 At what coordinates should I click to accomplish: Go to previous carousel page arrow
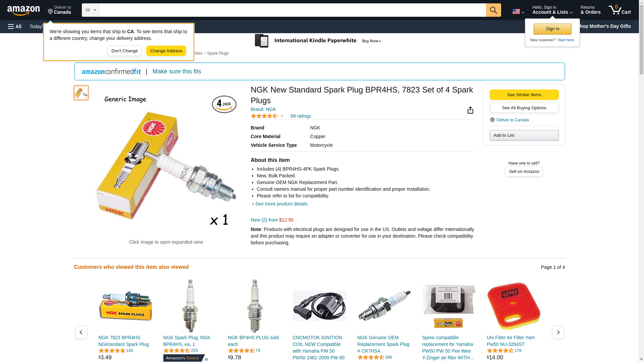[x=81, y=332]
